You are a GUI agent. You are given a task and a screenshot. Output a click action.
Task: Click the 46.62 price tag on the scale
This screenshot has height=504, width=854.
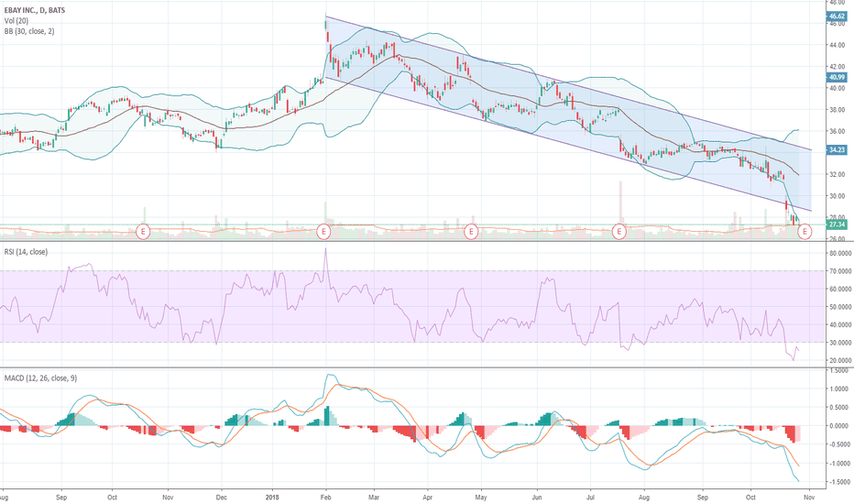click(x=837, y=16)
